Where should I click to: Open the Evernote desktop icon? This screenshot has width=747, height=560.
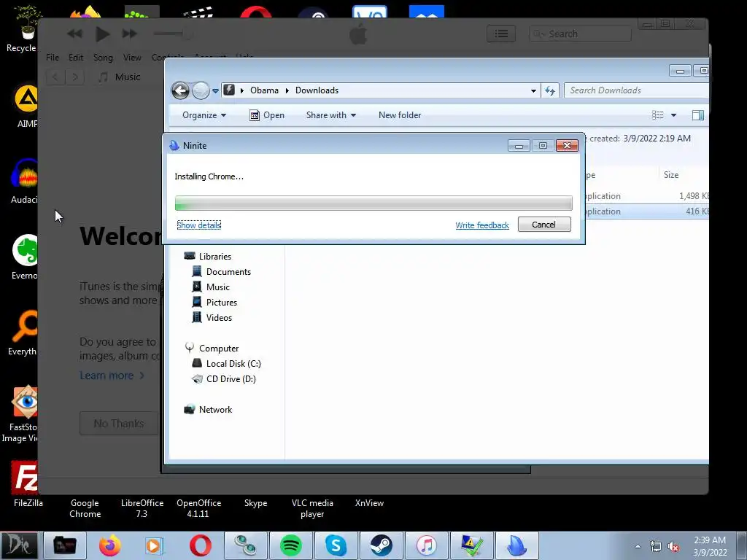(24, 257)
